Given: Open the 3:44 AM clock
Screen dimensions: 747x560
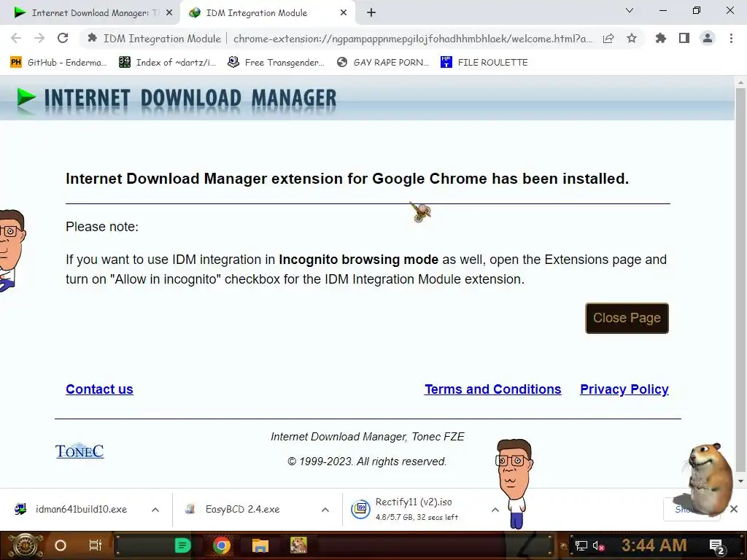Looking at the screenshot, I should (654, 545).
